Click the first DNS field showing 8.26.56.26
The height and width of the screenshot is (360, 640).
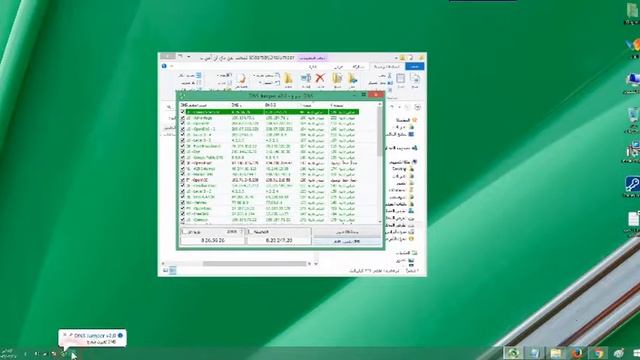pyautogui.click(x=213, y=241)
